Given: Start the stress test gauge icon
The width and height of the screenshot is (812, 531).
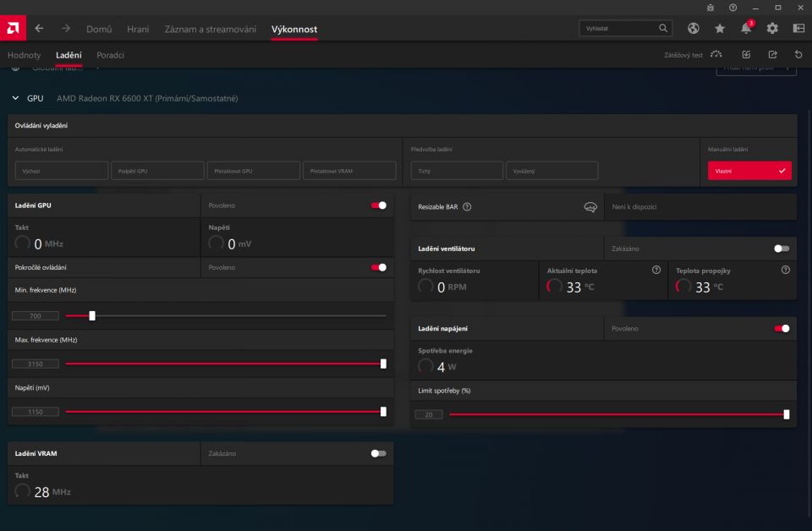Looking at the screenshot, I should pos(716,54).
